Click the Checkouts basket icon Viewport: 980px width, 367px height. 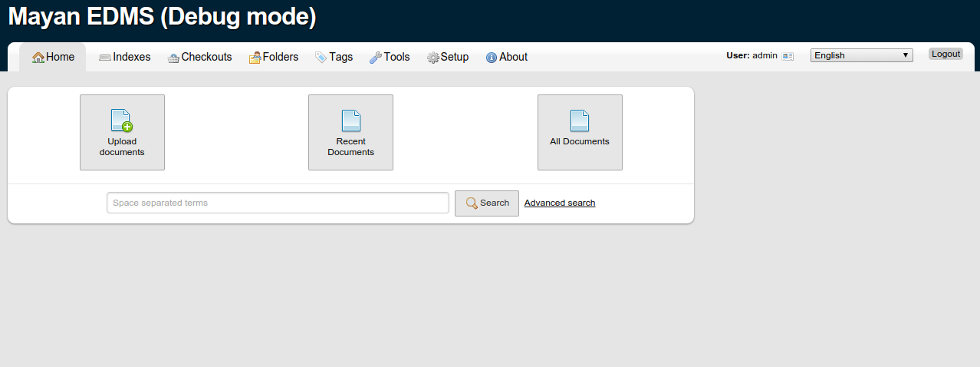(x=174, y=58)
